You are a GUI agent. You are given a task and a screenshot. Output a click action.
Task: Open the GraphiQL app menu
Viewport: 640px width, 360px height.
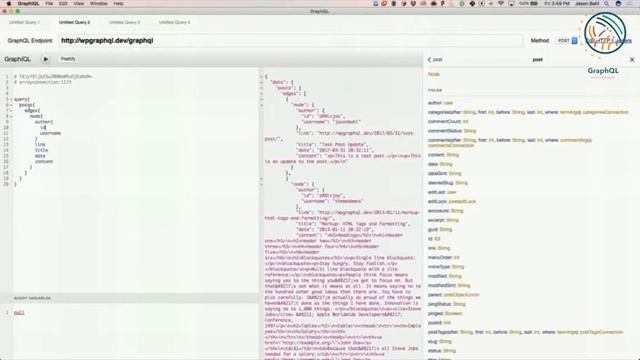point(29,3)
